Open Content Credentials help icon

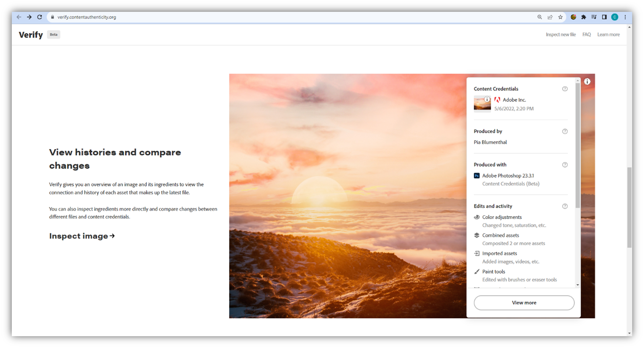point(565,89)
